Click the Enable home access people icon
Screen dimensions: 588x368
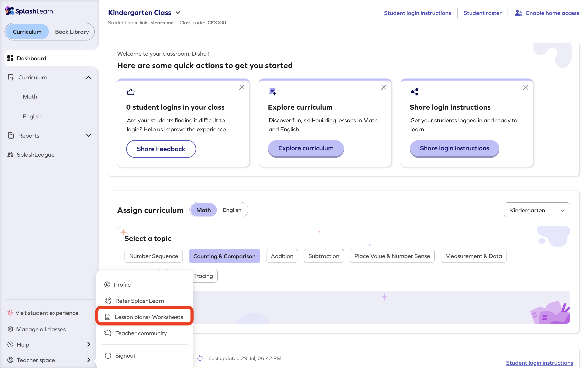[x=519, y=13]
